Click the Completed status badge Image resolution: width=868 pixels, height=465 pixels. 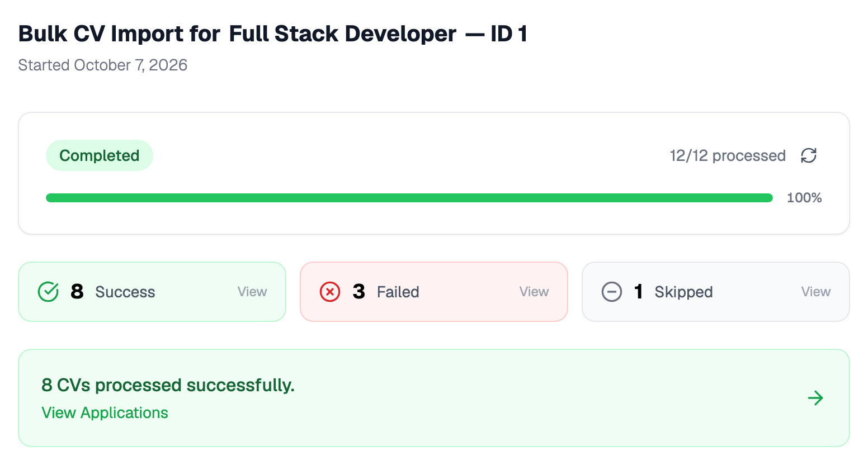[100, 155]
